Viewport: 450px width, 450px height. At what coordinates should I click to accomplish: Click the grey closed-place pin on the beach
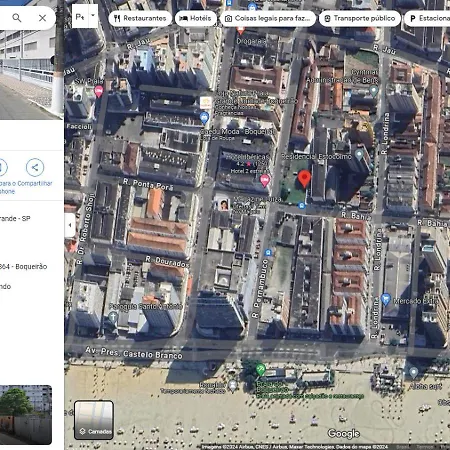click(x=232, y=386)
